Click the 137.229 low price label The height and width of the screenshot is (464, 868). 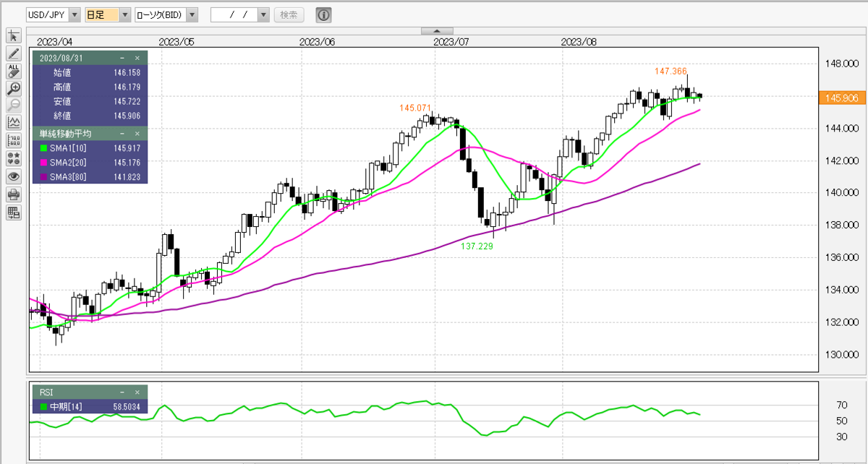[477, 246]
